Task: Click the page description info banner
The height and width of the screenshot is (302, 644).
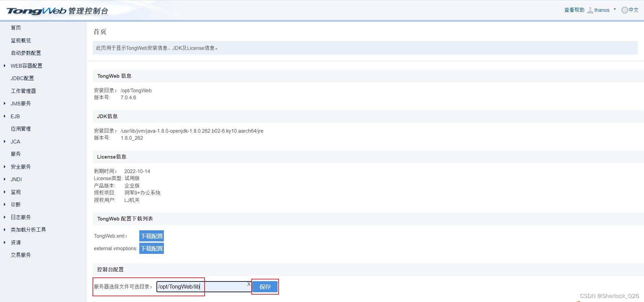Action: pyautogui.click(x=365, y=48)
